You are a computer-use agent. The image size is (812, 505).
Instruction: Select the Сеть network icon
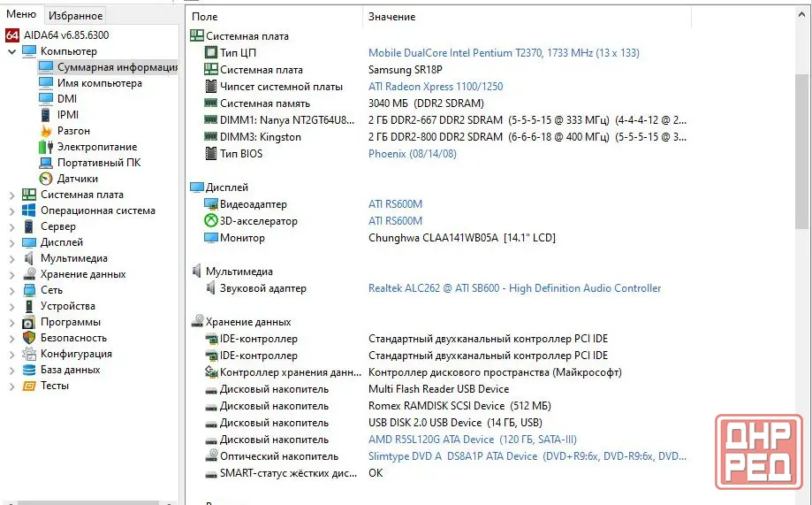[29, 290]
